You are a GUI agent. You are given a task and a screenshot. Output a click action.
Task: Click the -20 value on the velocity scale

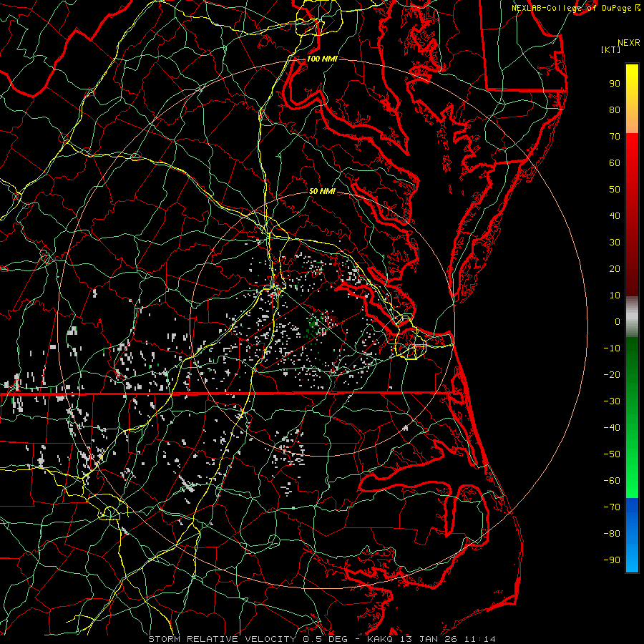tap(612, 375)
